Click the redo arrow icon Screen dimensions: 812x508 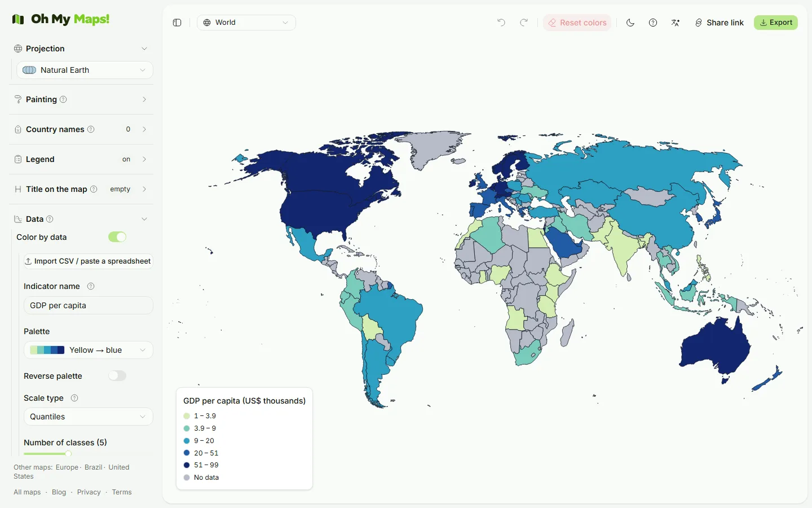tap(524, 23)
